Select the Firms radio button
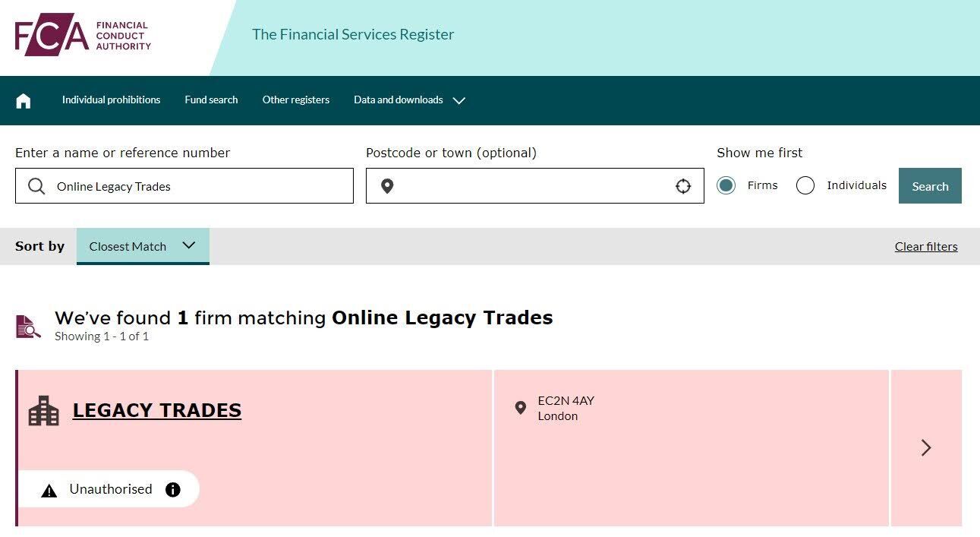 pyautogui.click(x=726, y=185)
